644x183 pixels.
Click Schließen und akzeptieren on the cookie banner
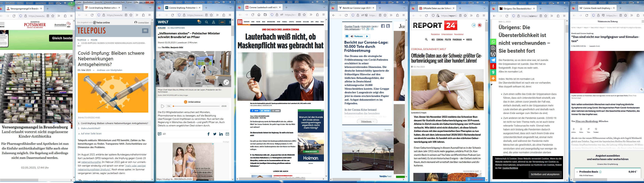pos(545,174)
